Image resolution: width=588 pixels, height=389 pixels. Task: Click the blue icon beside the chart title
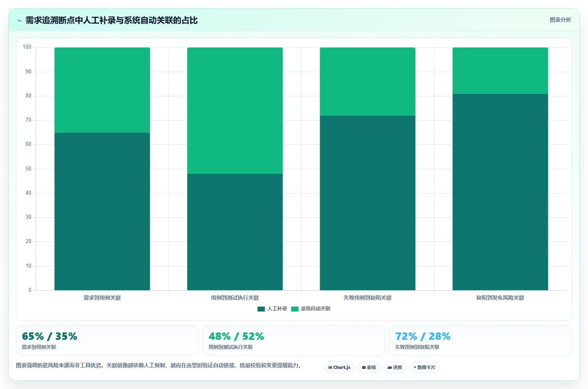(19, 20)
